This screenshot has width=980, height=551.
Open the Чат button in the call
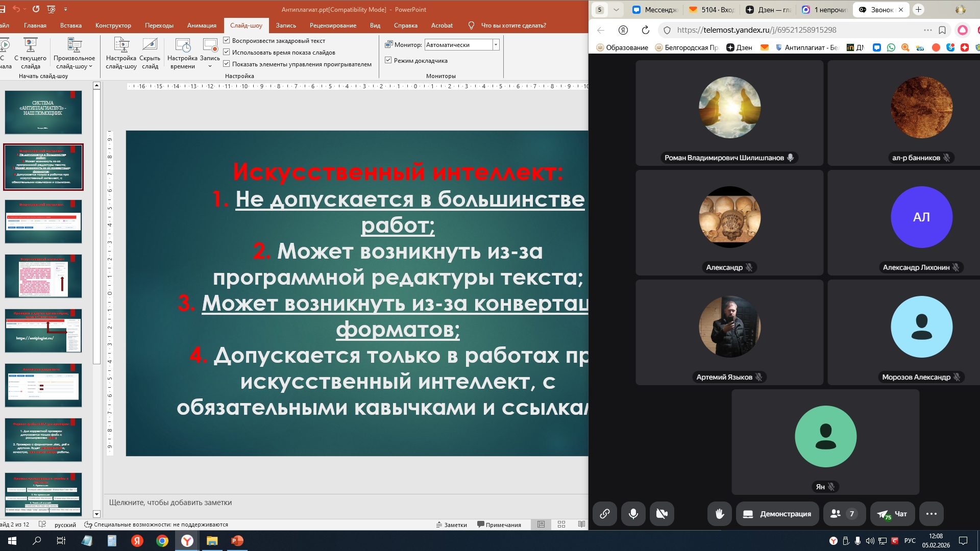click(x=892, y=514)
